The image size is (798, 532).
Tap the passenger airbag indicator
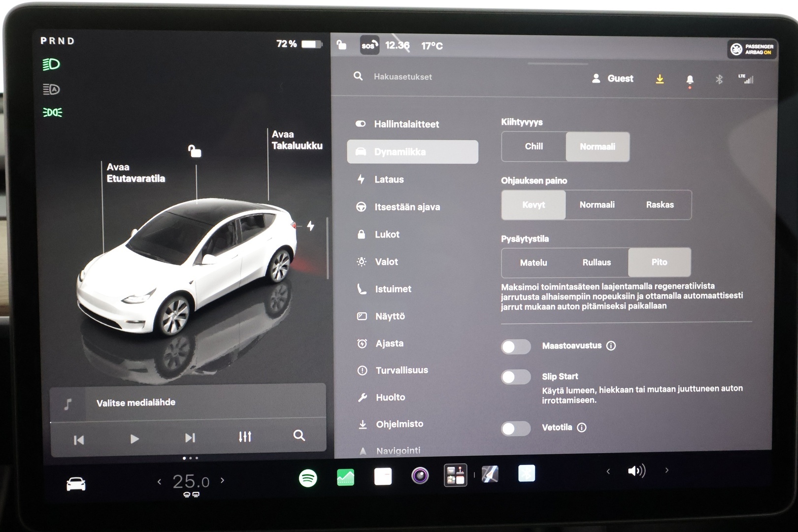click(752, 49)
